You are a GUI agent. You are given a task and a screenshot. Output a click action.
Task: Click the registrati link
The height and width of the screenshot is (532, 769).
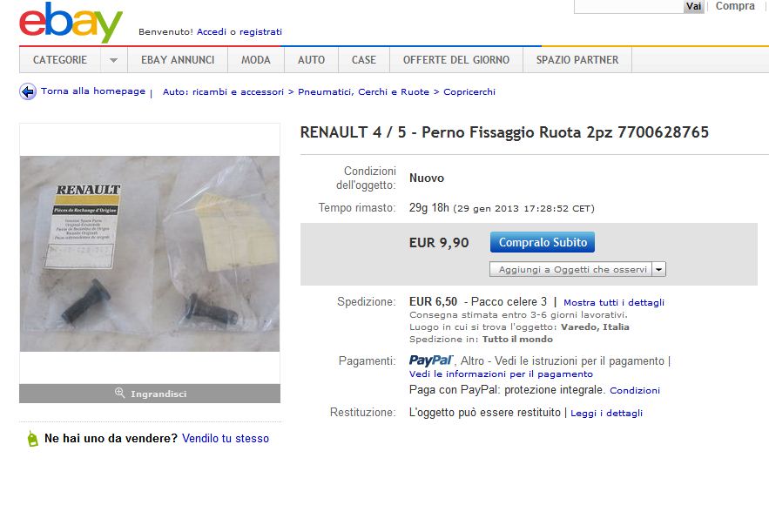tap(260, 32)
